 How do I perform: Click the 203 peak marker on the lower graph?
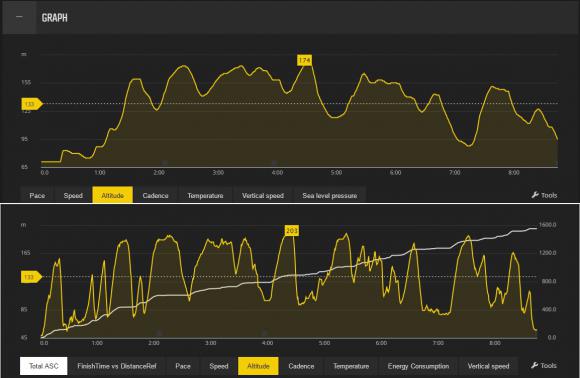coord(291,231)
